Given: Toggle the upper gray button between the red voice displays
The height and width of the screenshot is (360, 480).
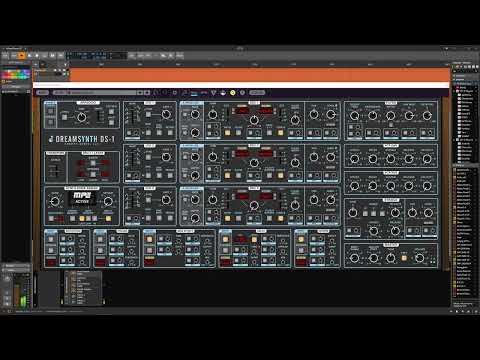Looking at the screenshot, I should pyautogui.click(x=93, y=163).
